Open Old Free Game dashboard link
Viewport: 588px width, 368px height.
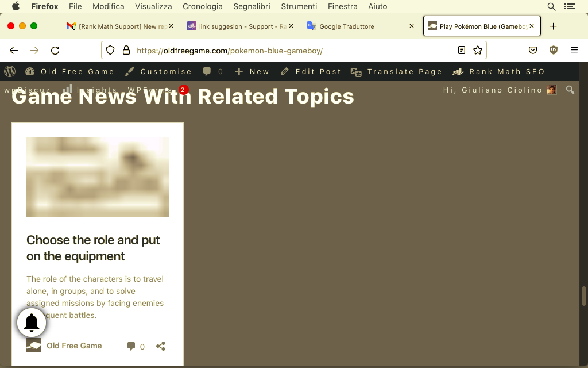69,71
